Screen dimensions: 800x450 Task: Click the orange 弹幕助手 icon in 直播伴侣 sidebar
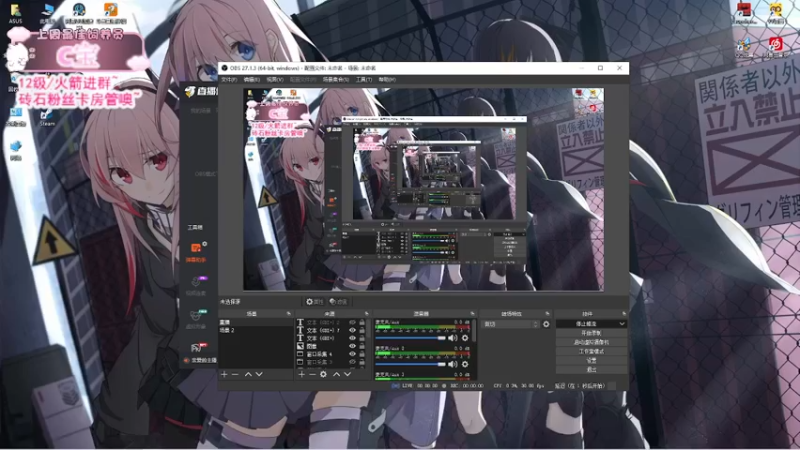pos(196,248)
